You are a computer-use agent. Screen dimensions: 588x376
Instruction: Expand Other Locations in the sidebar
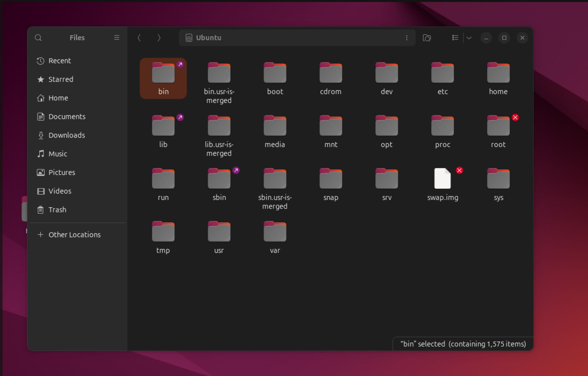tap(74, 235)
